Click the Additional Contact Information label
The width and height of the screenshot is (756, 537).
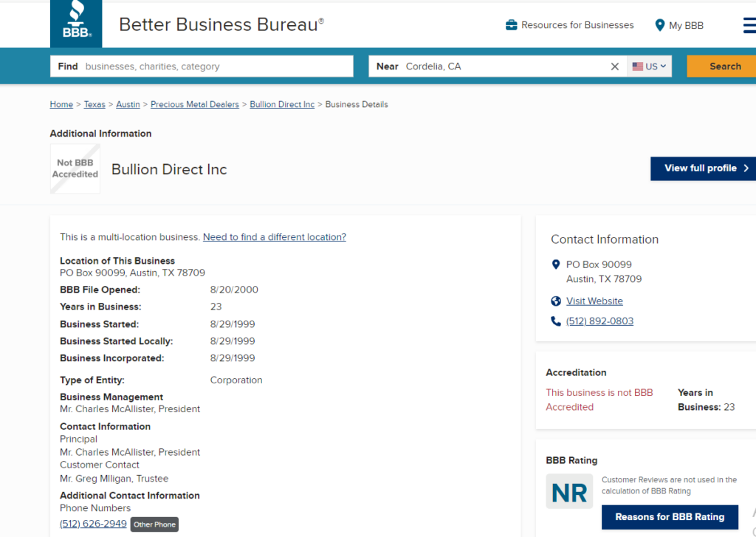[130, 496]
